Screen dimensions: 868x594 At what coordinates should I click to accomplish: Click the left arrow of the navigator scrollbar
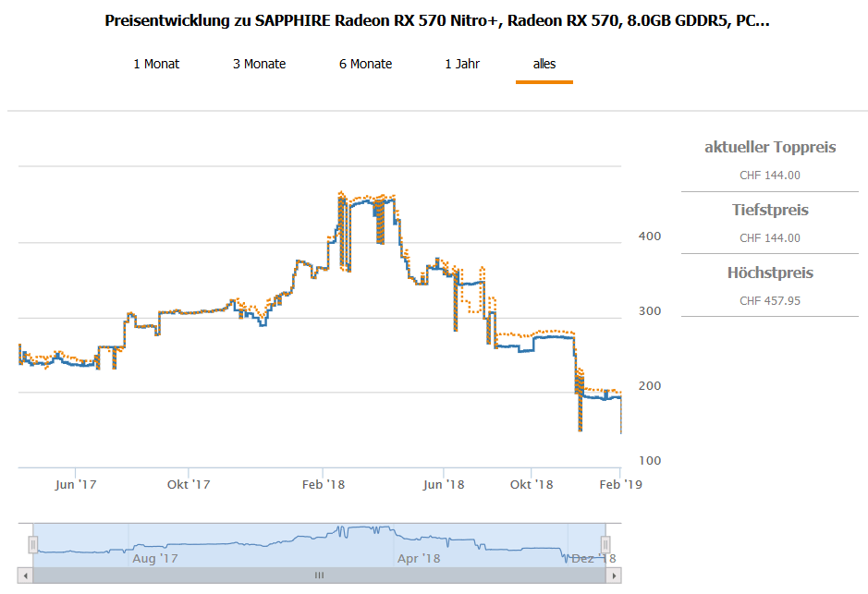coord(25,576)
